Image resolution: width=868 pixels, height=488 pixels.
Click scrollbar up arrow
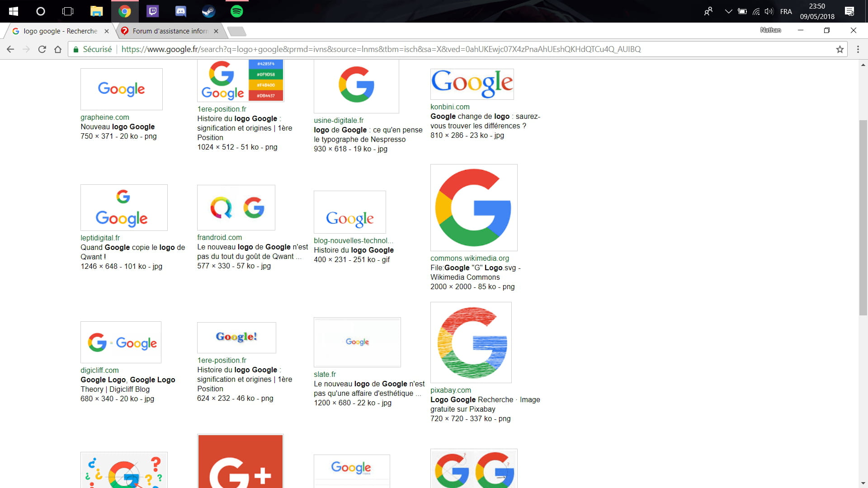pos(863,65)
